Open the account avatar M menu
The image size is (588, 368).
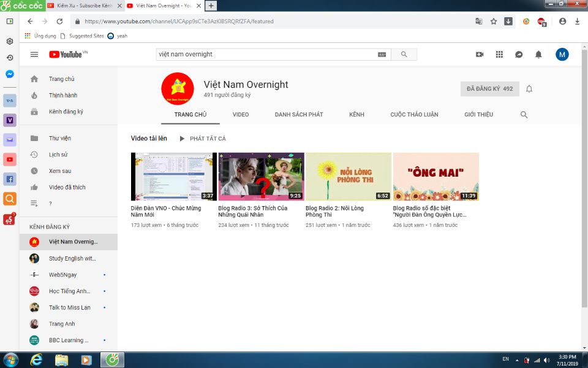(x=562, y=55)
